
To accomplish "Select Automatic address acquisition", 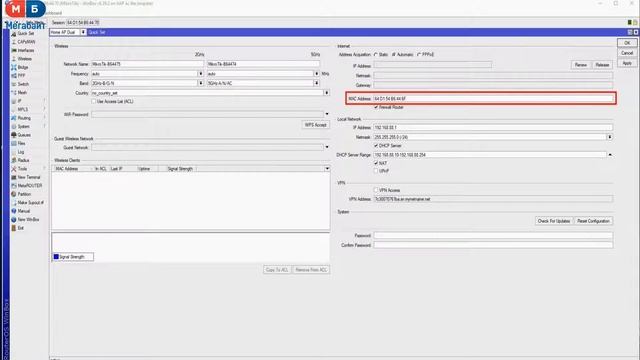I will [394, 55].
